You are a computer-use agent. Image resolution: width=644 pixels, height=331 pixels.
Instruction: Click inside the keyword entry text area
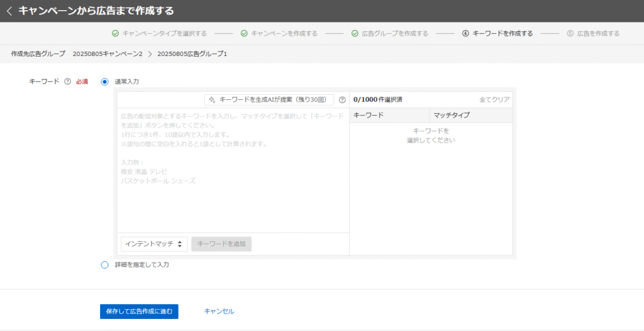click(x=233, y=170)
